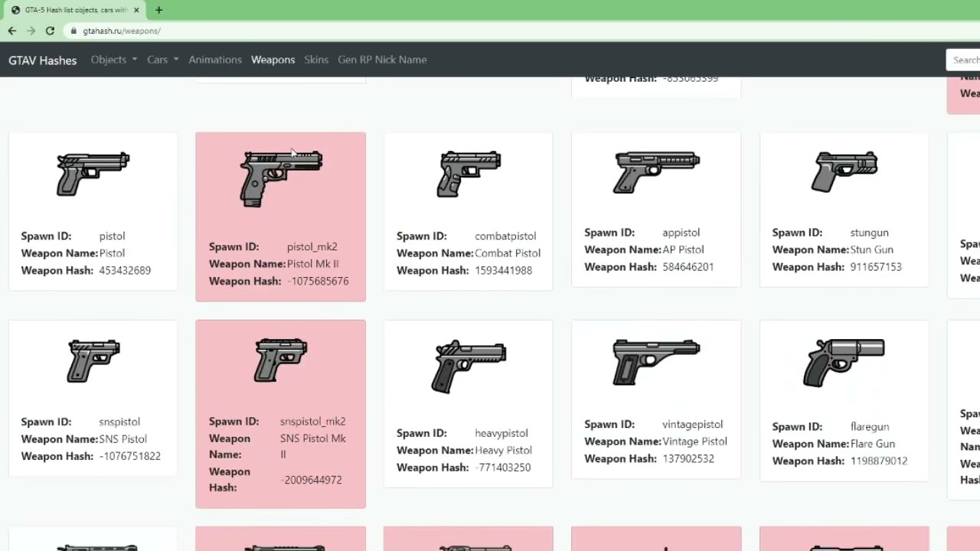Click the site lock icon in address bar

73,31
